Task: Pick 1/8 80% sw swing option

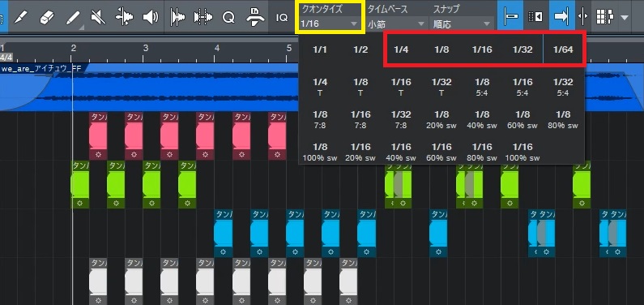Action: coord(563,119)
